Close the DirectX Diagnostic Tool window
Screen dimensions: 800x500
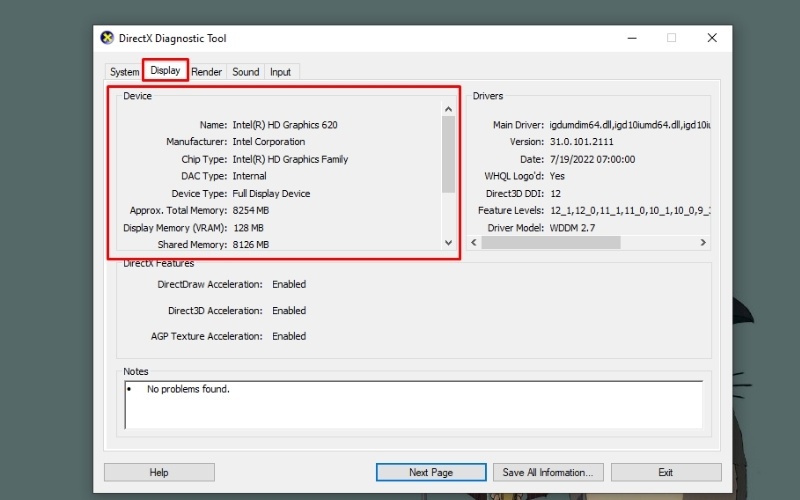pyautogui.click(x=712, y=38)
